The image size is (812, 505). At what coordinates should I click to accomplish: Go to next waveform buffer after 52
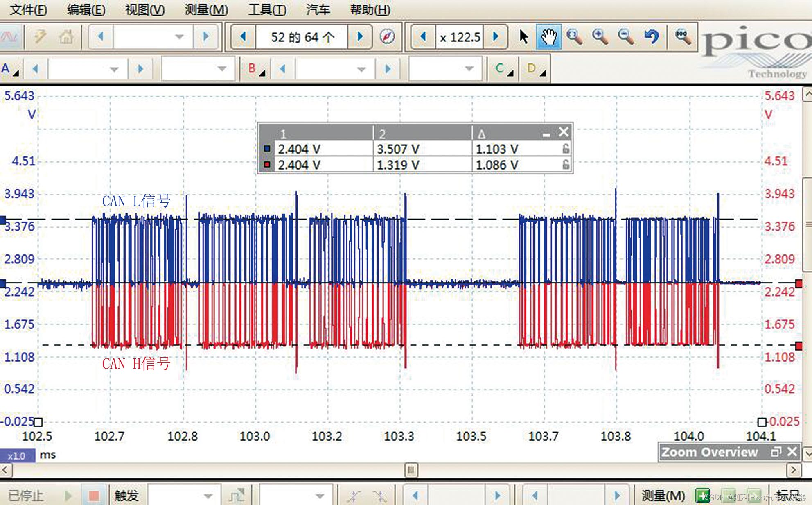[360, 37]
